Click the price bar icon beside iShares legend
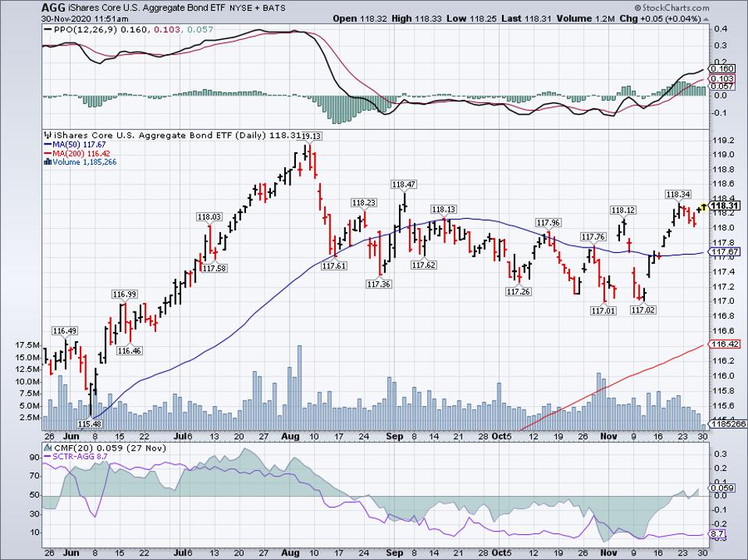 coord(47,135)
